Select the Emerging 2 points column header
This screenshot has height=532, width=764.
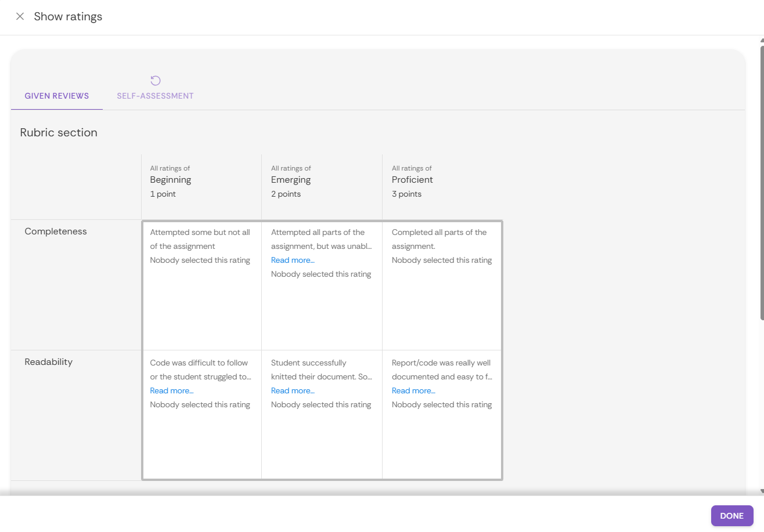click(291, 180)
